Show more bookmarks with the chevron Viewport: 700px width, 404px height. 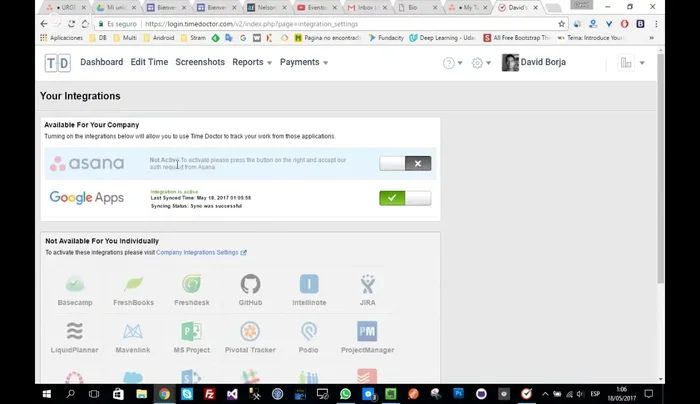pos(651,38)
